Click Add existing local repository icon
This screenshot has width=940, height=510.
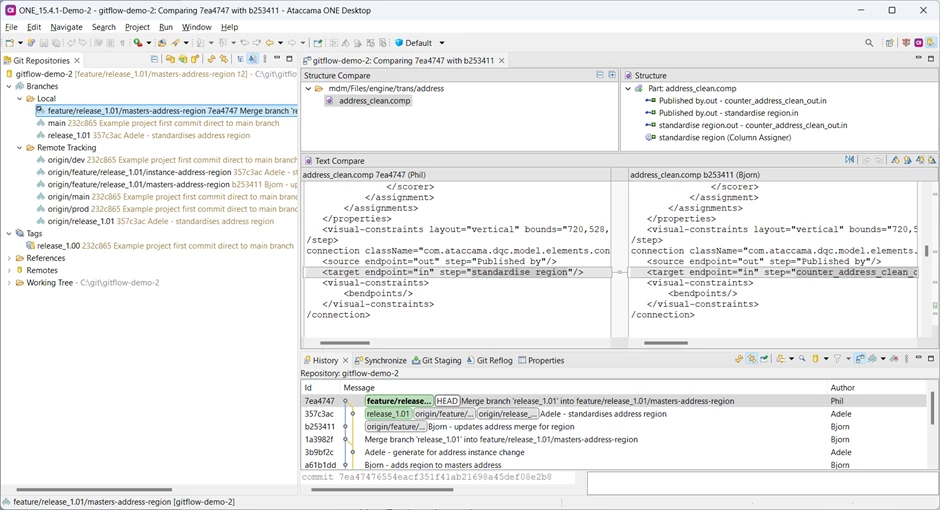171,59
